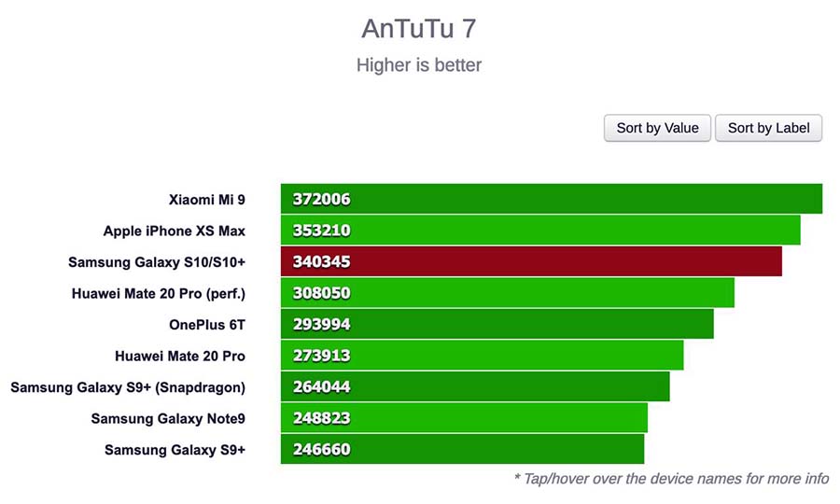Click the Sort by Value button
Image resolution: width=840 pixels, height=504 pixels.
(x=657, y=128)
